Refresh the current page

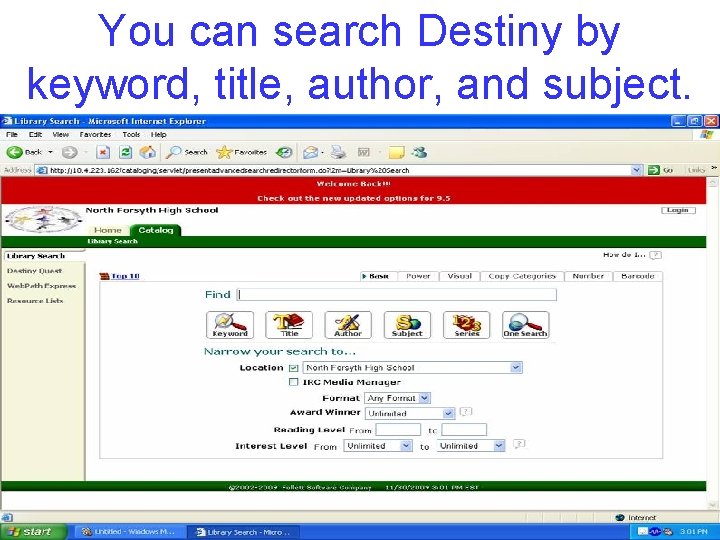(x=125, y=152)
